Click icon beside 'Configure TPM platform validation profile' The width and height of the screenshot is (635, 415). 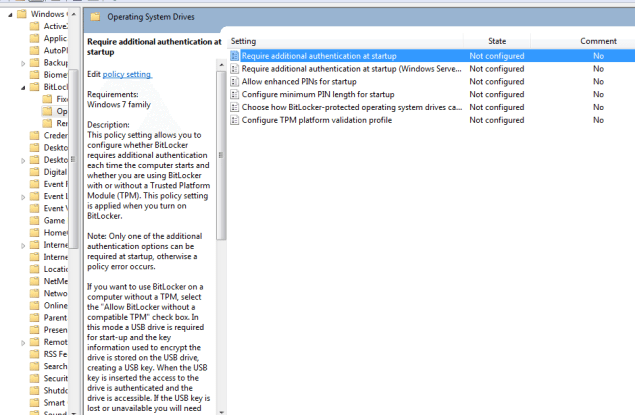[x=234, y=120]
